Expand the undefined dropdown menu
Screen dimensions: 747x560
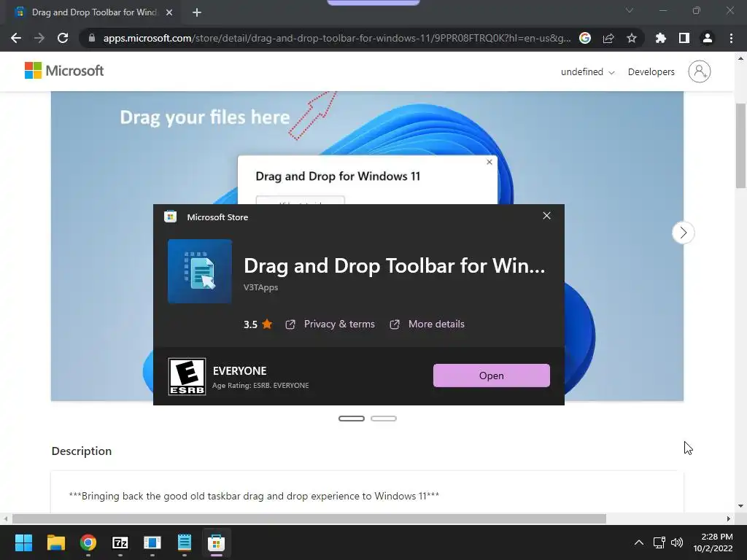point(587,72)
